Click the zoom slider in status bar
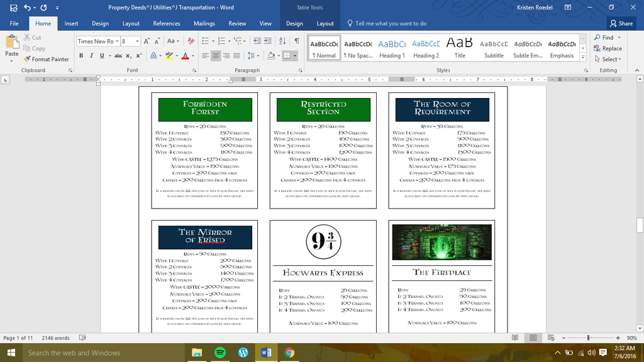 click(x=587, y=338)
